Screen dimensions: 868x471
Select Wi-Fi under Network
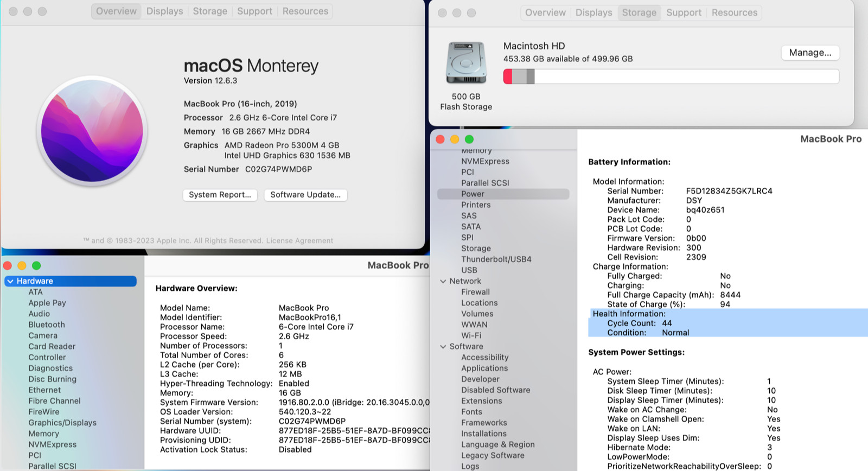pos(471,335)
